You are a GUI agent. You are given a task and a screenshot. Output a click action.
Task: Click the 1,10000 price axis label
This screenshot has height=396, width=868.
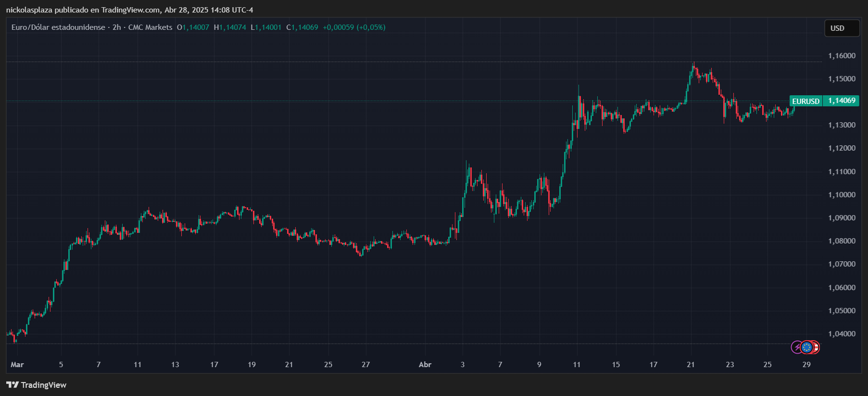point(842,195)
